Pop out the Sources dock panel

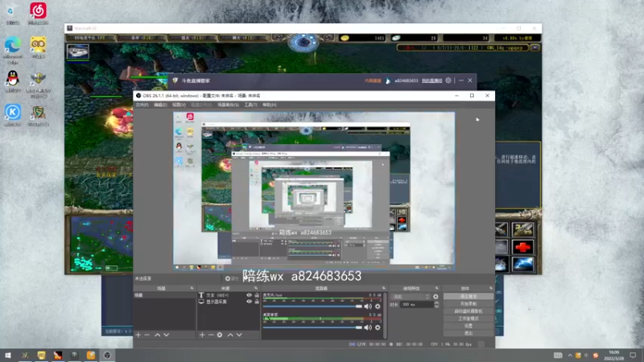pos(256,288)
